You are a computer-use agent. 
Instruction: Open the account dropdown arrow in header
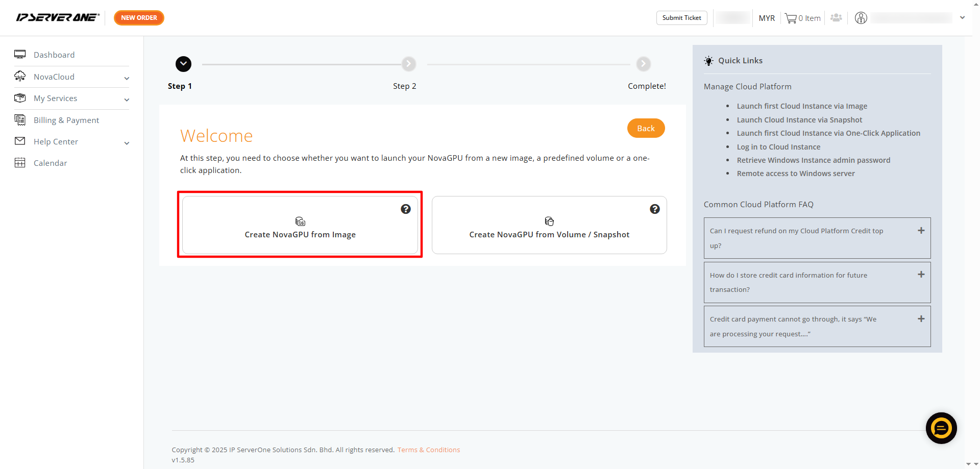coord(962,17)
